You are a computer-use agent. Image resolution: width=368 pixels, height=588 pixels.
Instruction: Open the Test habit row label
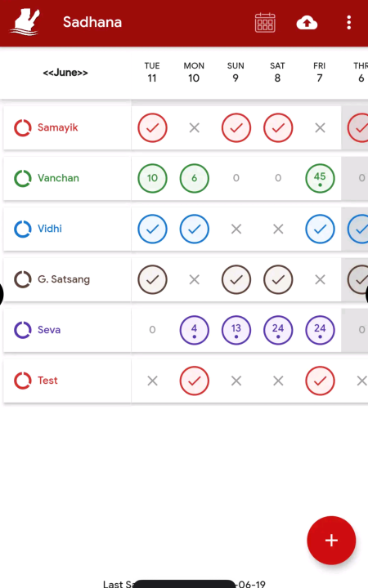pyautogui.click(x=47, y=381)
